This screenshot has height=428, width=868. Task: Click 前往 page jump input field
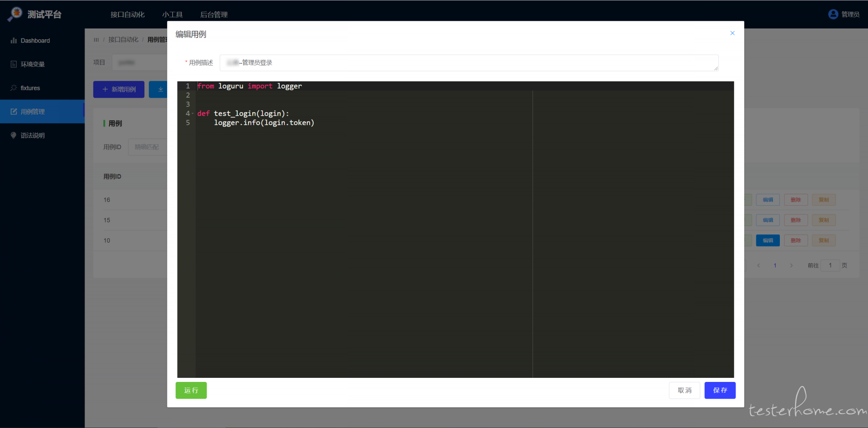pos(830,265)
